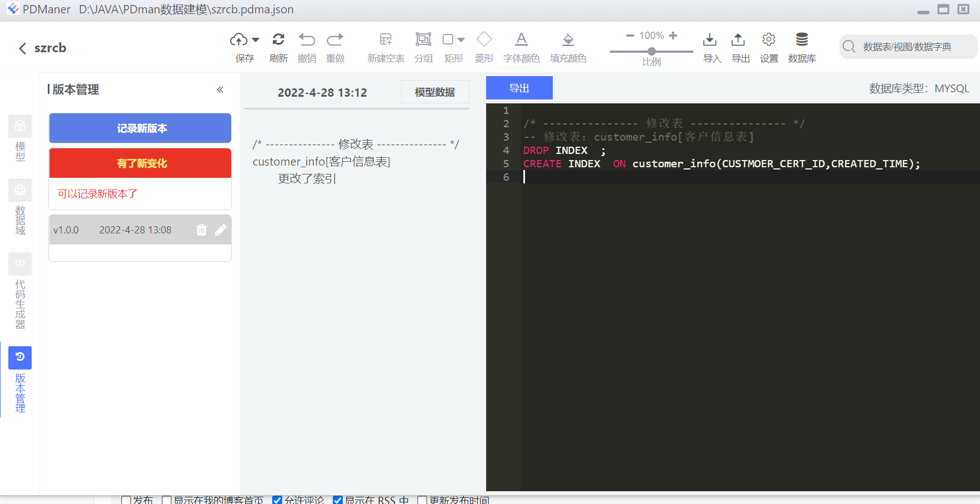Viewport: 980px width, 504px height.
Task: Open the Database 数据库 icon
Action: (x=802, y=39)
